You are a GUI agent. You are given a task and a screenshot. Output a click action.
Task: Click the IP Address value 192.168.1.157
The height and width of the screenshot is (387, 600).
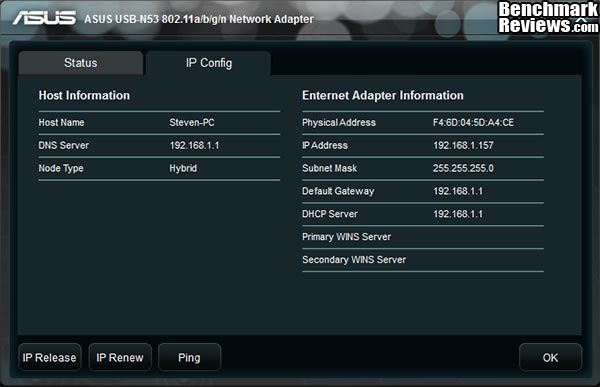point(463,145)
